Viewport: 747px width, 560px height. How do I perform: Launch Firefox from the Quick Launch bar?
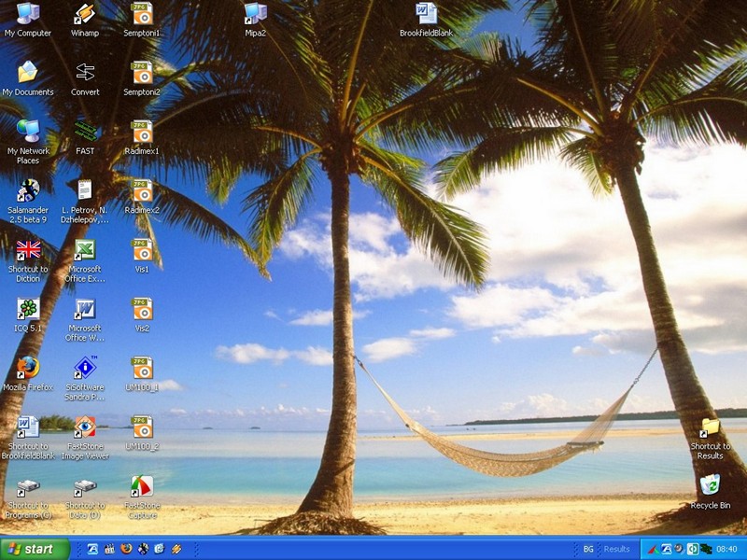(126, 549)
